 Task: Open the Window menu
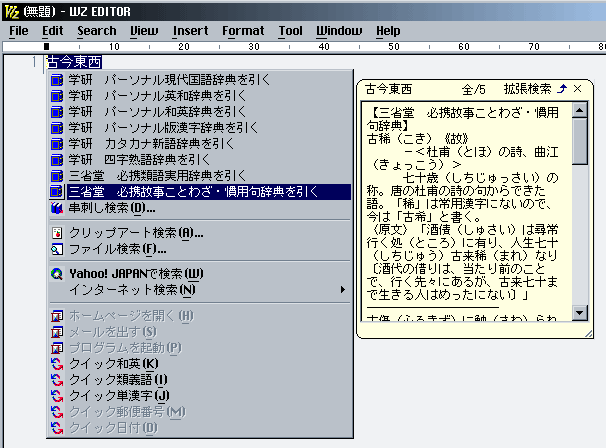pyautogui.click(x=339, y=31)
